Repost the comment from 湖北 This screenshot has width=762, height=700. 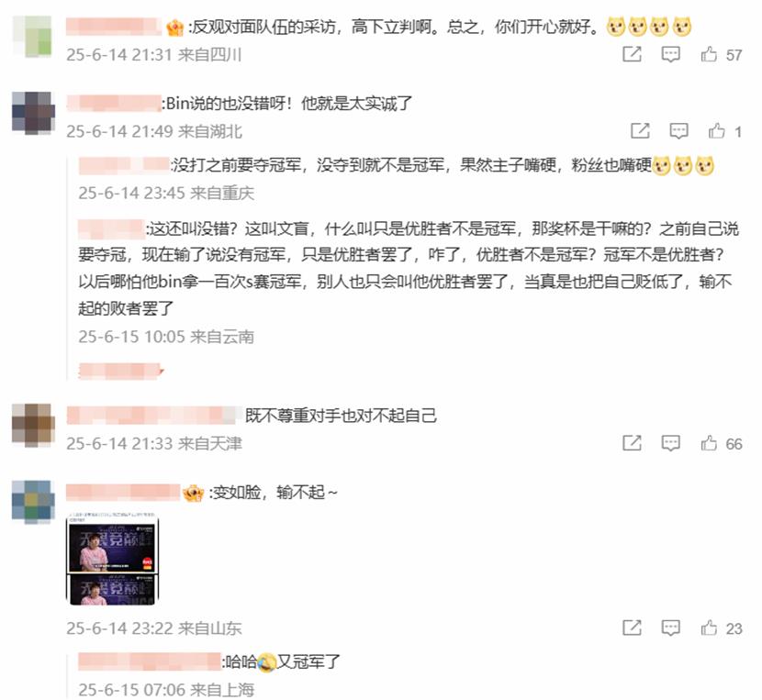pyautogui.click(x=640, y=130)
